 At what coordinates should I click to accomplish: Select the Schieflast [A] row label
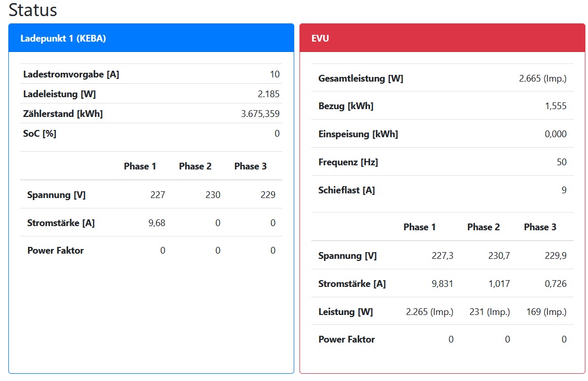[x=346, y=190]
